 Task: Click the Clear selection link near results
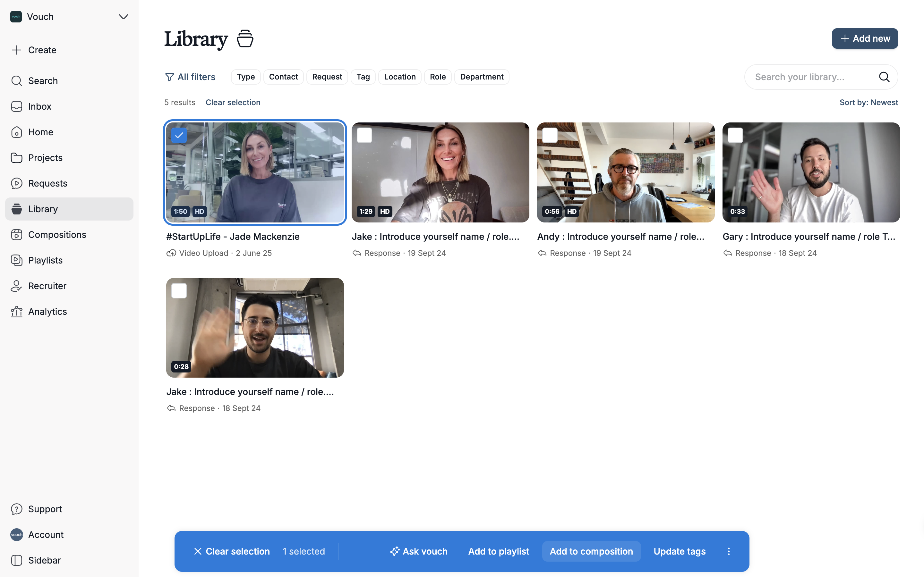(233, 102)
